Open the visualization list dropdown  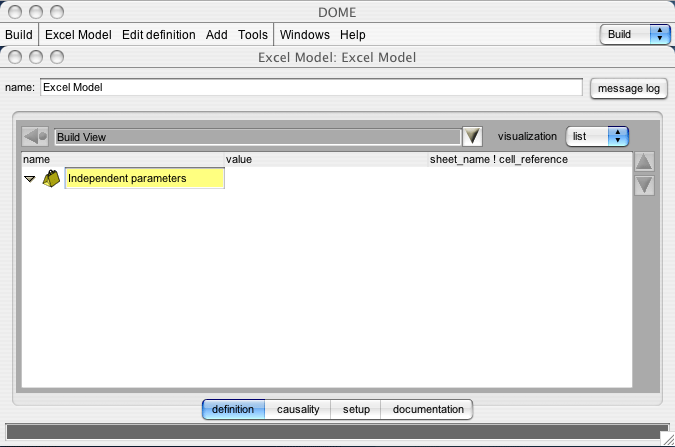597,137
